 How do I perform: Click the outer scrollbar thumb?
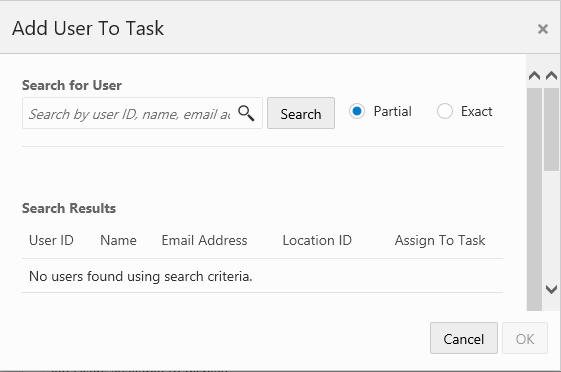[551, 129]
